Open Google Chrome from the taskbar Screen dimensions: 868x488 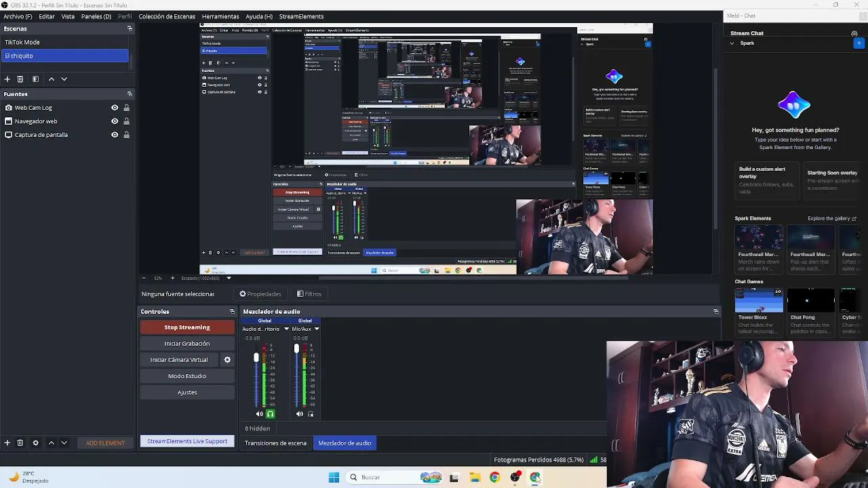494,477
